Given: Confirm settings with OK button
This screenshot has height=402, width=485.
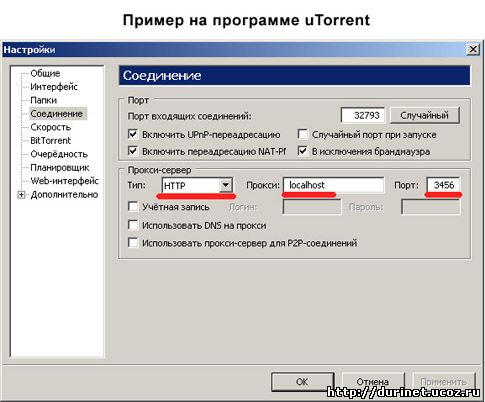Looking at the screenshot, I should pos(302,381).
